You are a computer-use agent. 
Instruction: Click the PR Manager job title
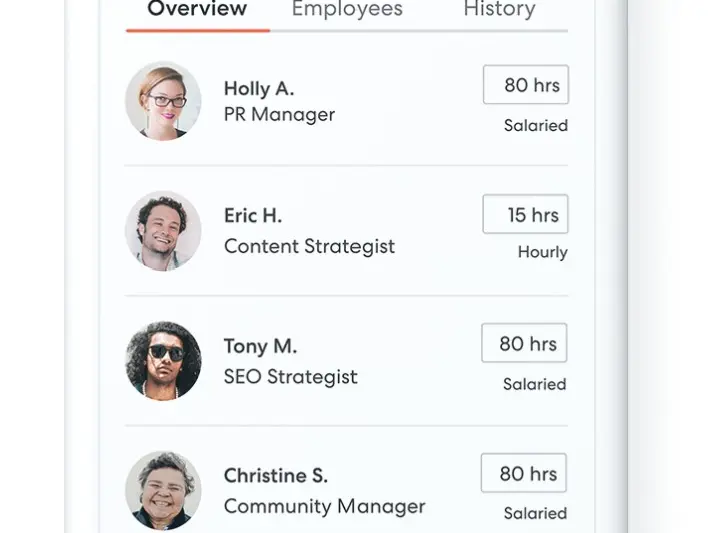coord(279,114)
